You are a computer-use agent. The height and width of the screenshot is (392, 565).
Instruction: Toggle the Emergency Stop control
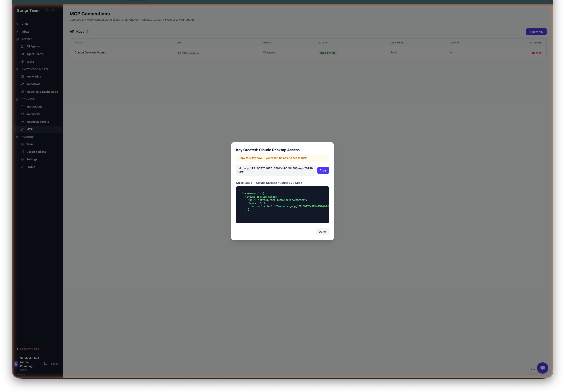click(29, 349)
